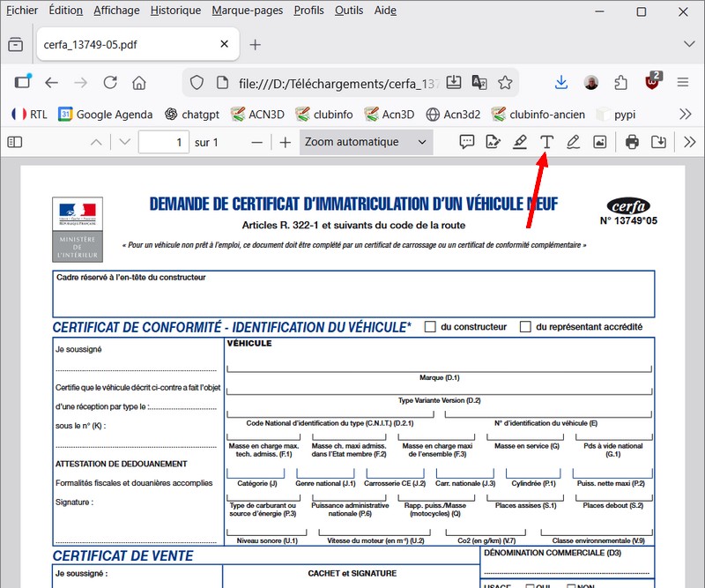Check the 'du constructeur' checkbox
Image resolution: width=705 pixels, height=588 pixels.
coord(430,327)
